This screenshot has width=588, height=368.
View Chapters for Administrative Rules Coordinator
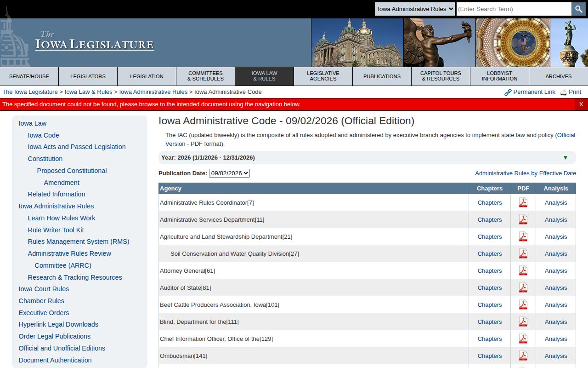coord(490,203)
